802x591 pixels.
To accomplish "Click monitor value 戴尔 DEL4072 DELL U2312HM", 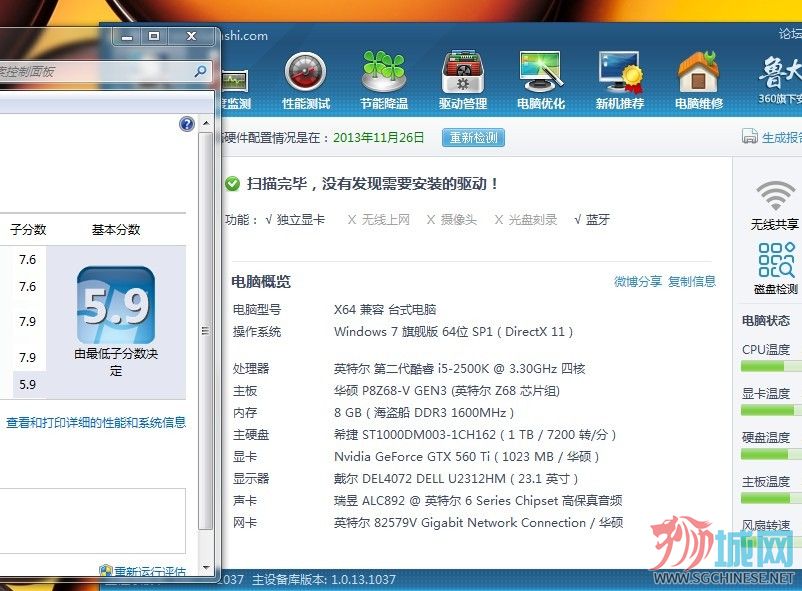I will 456,479.
